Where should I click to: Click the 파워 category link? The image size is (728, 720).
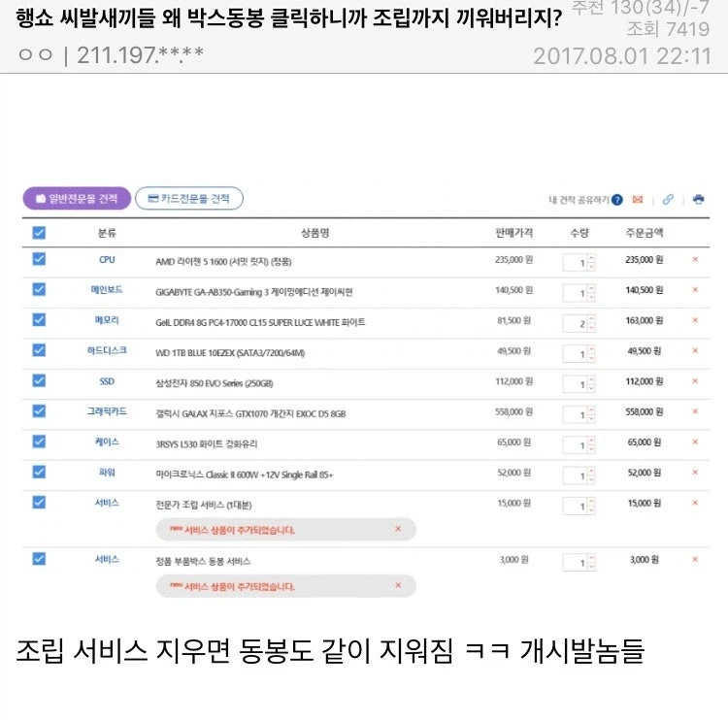click(107, 473)
